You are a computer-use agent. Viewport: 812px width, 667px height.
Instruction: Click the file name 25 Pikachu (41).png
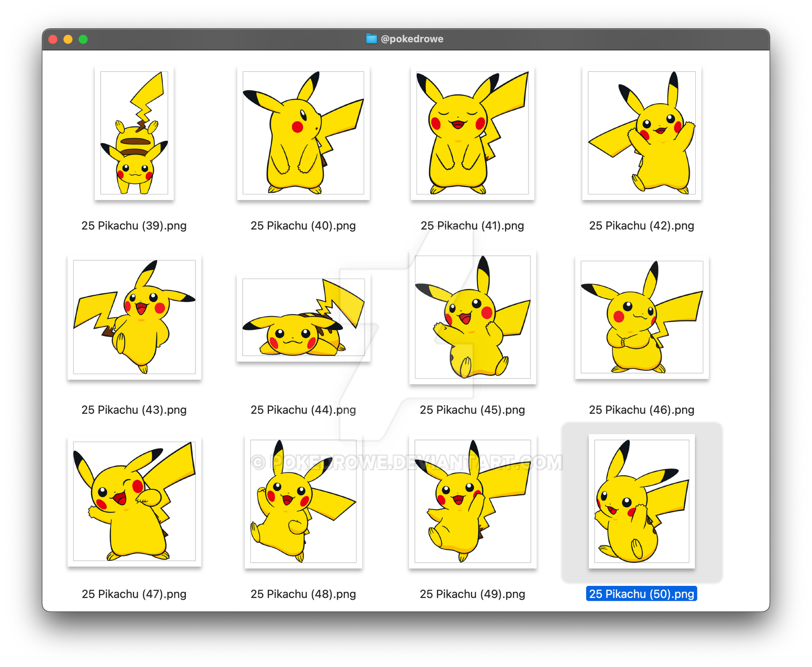tap(472, 226)
